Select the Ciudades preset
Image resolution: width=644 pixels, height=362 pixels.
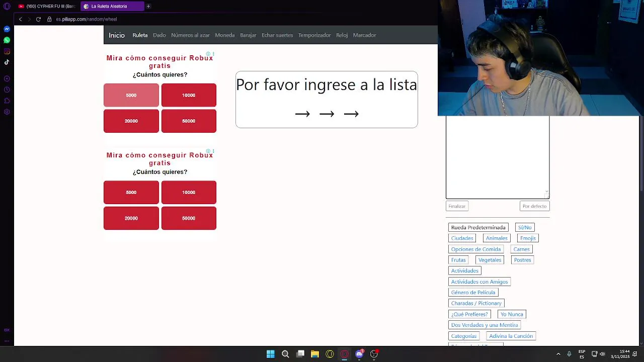[x=462, y=238]
